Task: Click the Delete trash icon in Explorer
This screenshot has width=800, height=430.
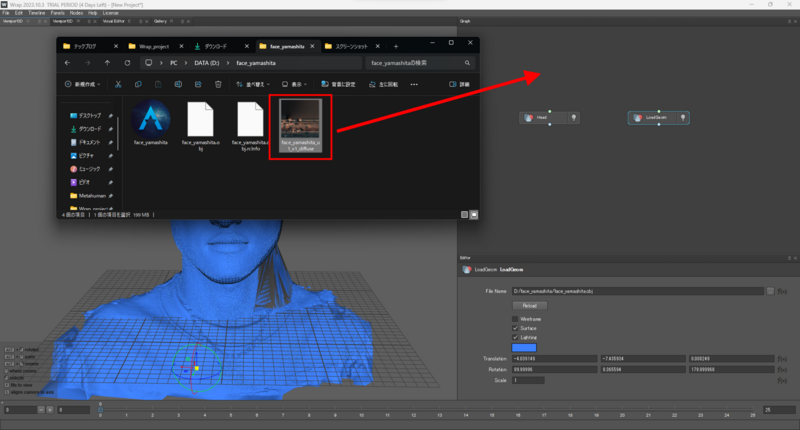Action: coord(218,84)
